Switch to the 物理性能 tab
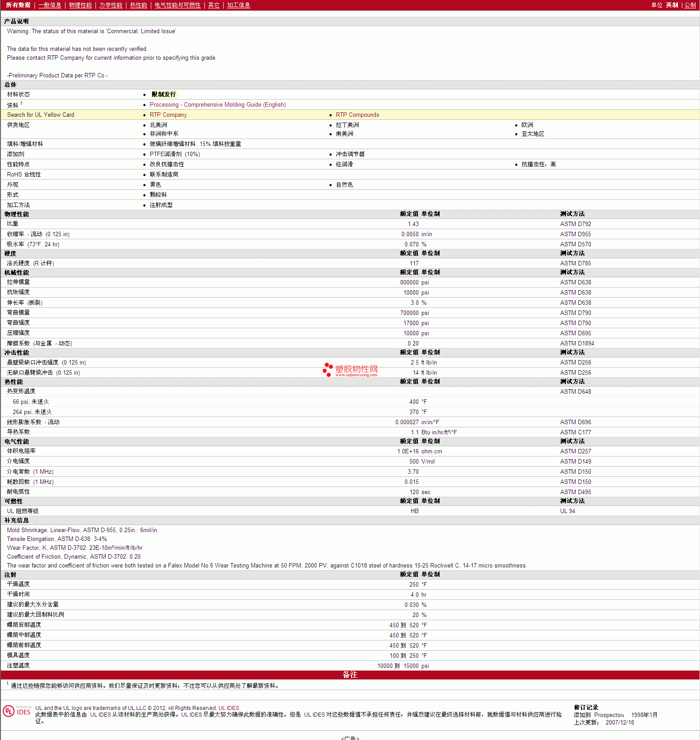Viewport: 700px width, 740px height. pyautogui.click(x=80, y=5)
